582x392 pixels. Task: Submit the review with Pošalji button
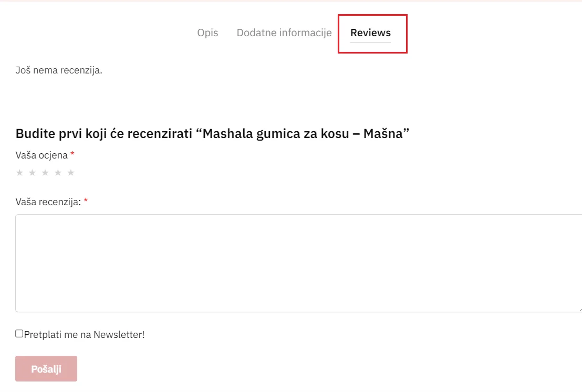click(x=46, y=368)
